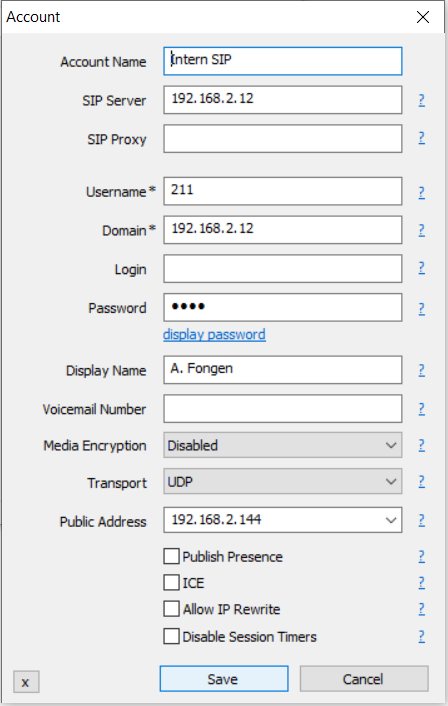448x706 pixels.
Task: Open help for Publish Presence
Action: [421, 557]
